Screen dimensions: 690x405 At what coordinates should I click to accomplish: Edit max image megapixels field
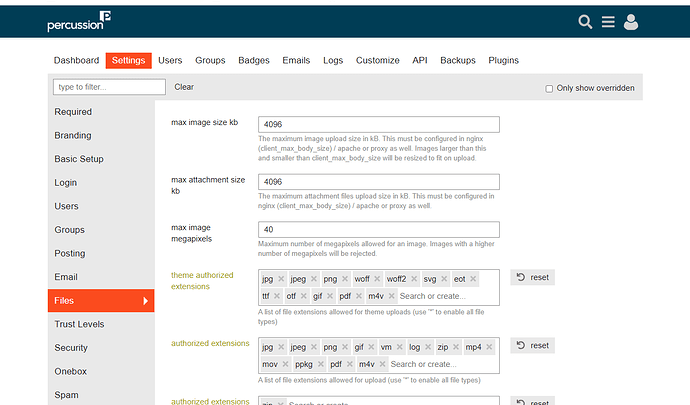pyautogui.click(x=379, y=229)
